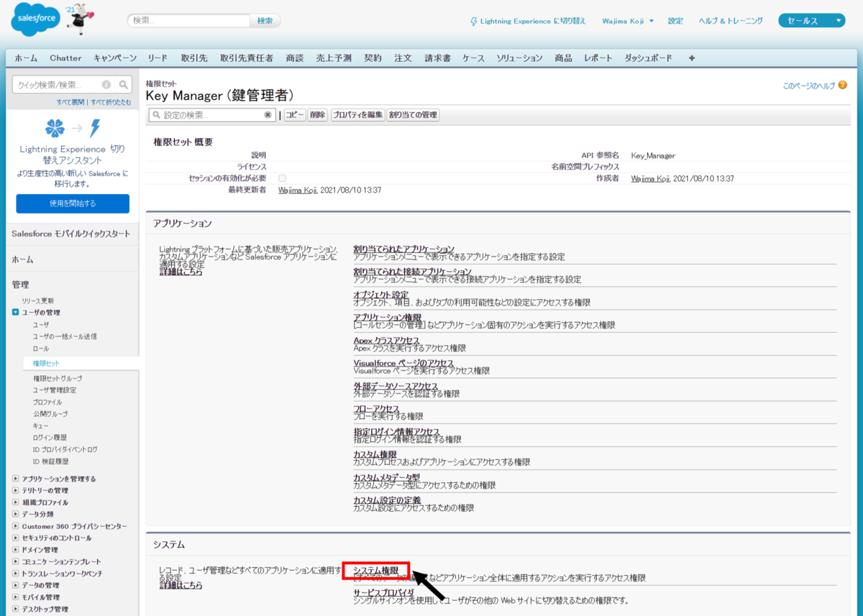
Task: Click the Lightning Experience bolt icon at top
Action: [473, 21]
